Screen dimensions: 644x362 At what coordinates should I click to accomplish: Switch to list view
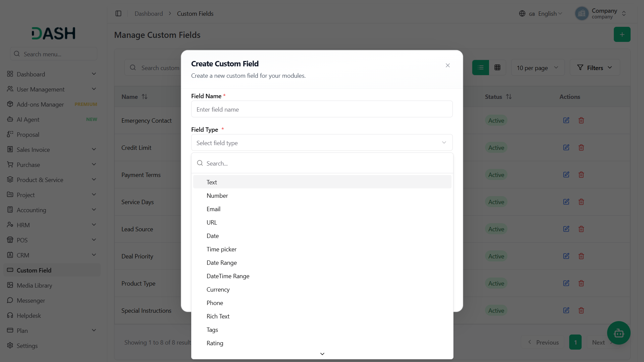point(481,68)
